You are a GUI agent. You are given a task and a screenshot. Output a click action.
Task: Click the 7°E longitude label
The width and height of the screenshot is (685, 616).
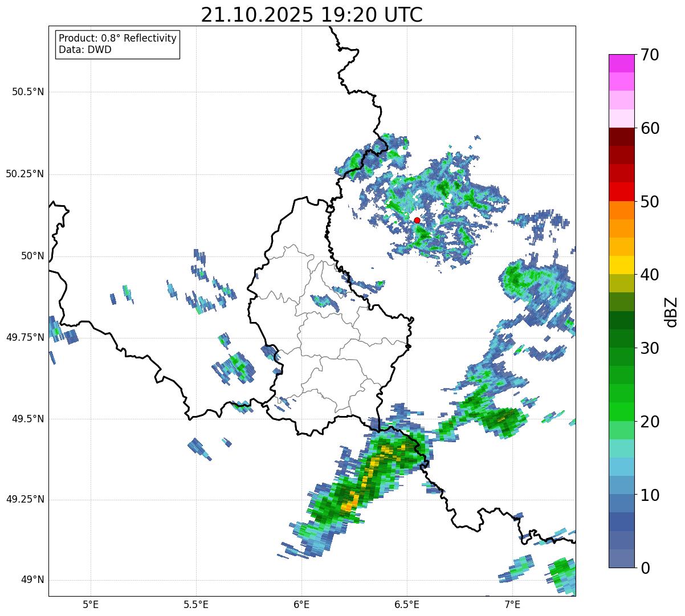coord(512,604)
